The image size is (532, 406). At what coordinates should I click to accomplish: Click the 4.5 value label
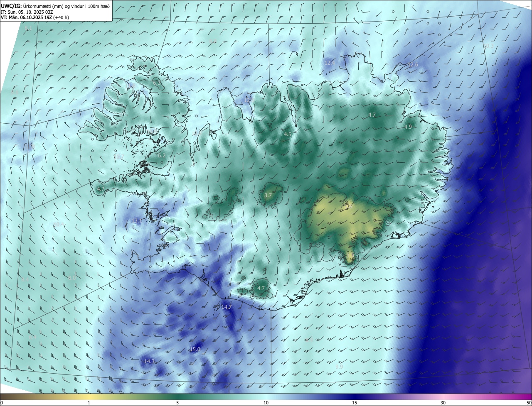tap(288, 134)
